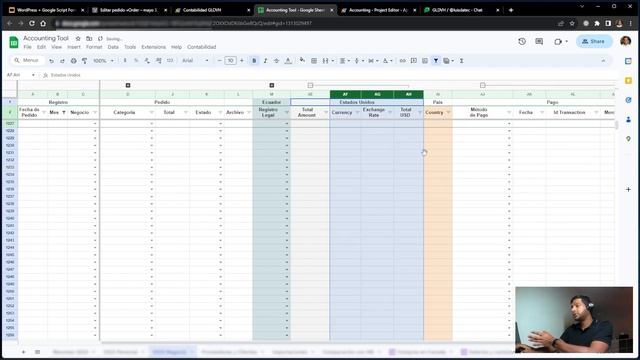Open the Format menu
Screen dimensions: 640x360
94,47
